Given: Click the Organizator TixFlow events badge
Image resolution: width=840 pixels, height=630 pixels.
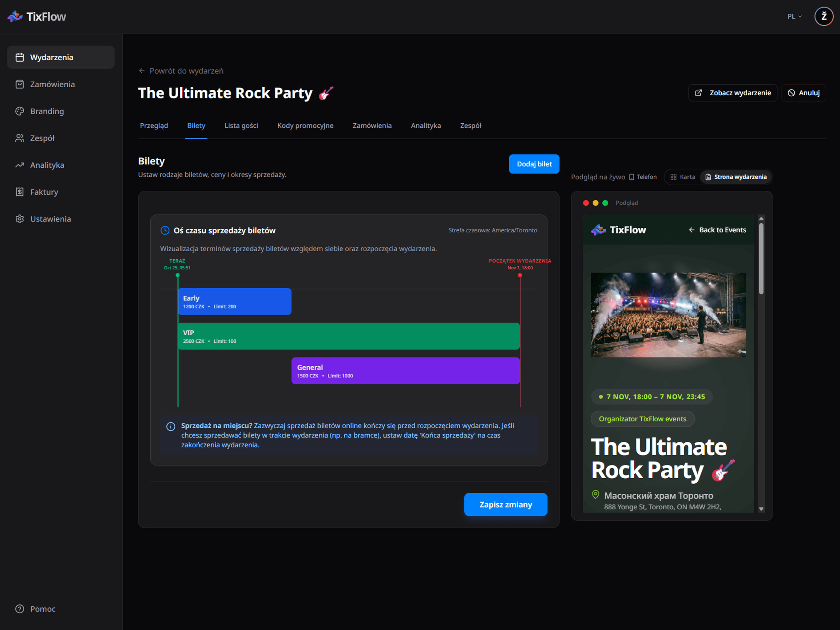Looking at the screenshot, I should point(643,419).
